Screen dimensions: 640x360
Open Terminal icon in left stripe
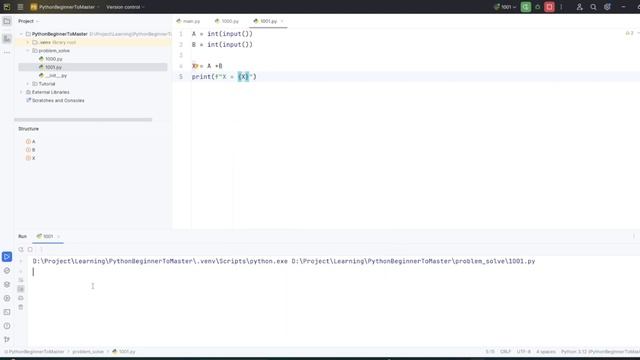click(x=7, y=312)
